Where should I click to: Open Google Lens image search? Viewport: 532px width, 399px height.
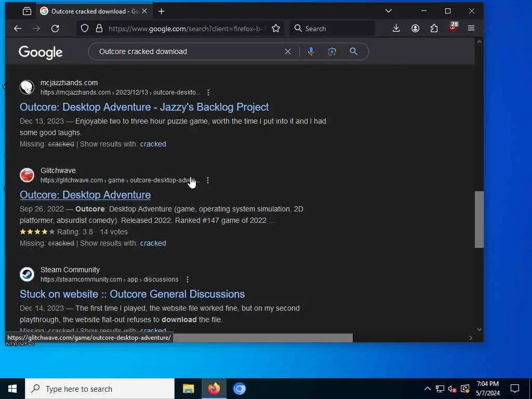click(332, 51)
